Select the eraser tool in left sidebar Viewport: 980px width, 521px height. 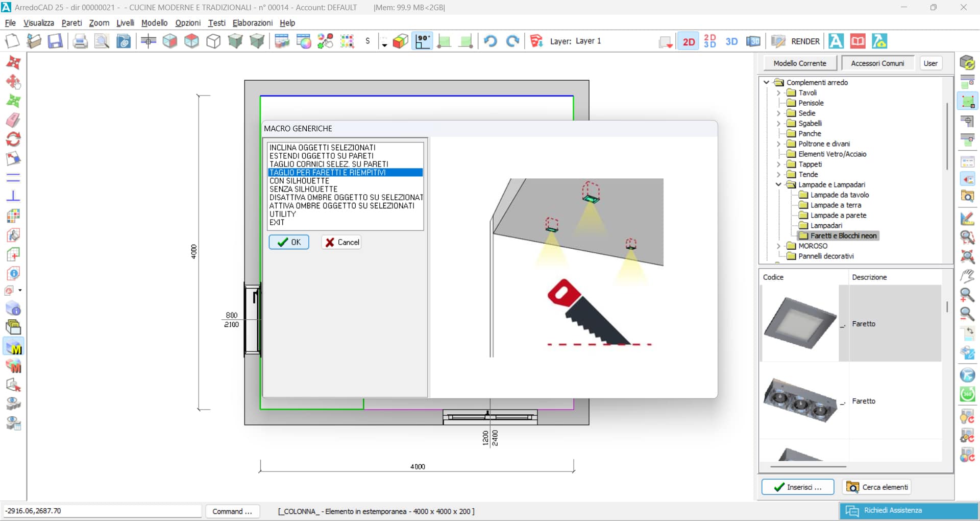click(x=13, y=120)
